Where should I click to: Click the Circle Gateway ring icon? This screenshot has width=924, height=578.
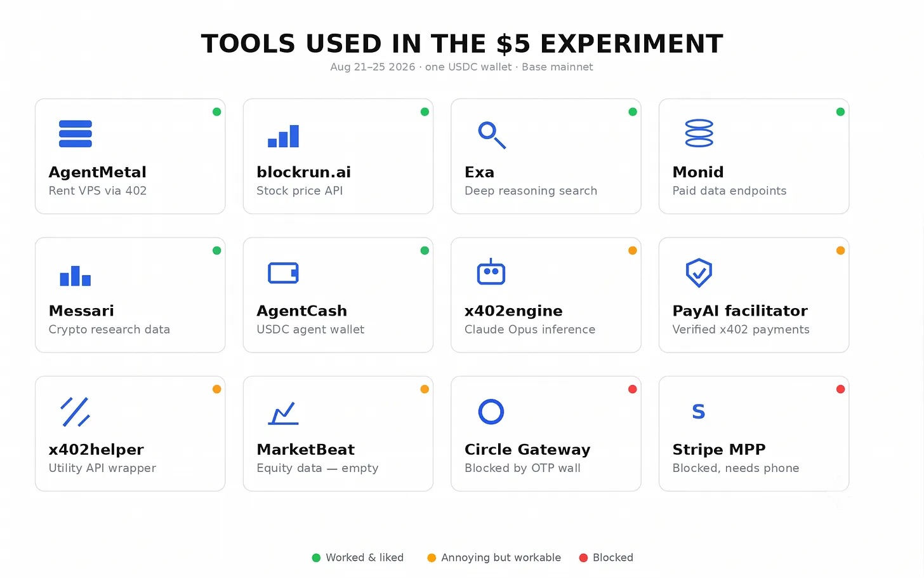point(491,412)
